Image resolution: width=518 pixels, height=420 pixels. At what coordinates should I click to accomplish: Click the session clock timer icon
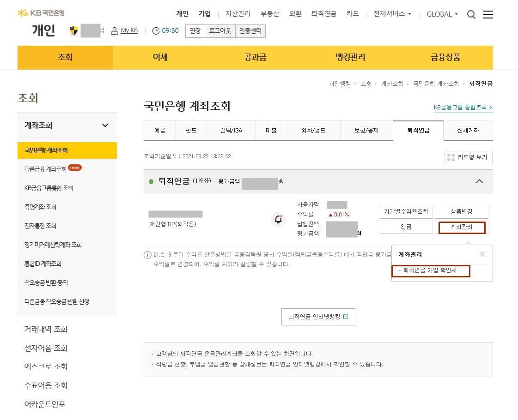click(156, 30)
